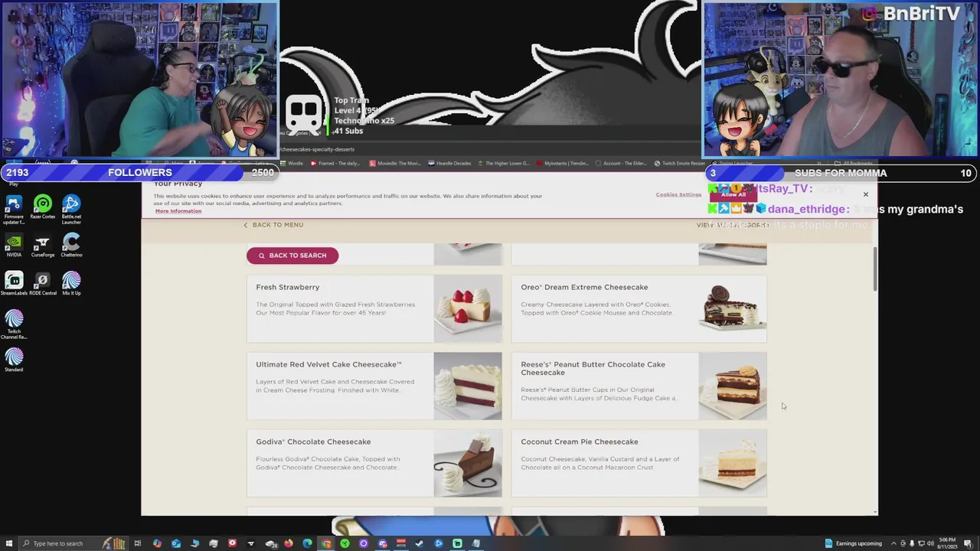This screenshot has height=551, width=980.
Task: Launch Razer Cortex from the desktop
Action: click(43, 207)
